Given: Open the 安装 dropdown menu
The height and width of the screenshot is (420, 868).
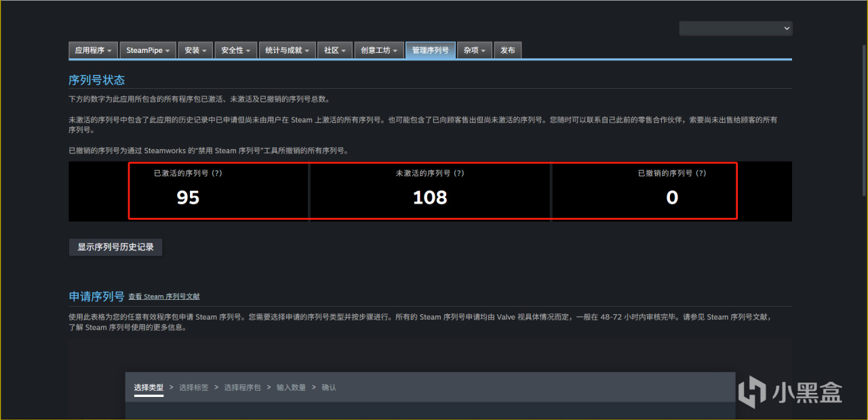Looking at the screenshot, I should pyautogui.click(x=196, y=50).
